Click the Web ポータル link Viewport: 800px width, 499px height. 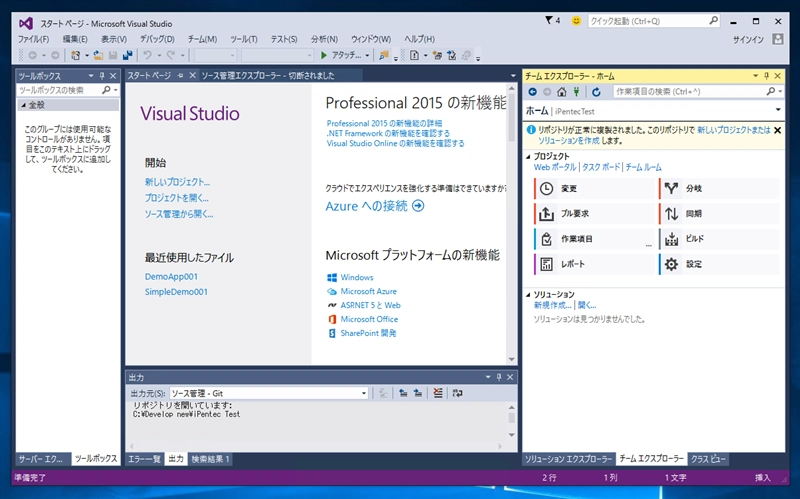pos(555,167)
